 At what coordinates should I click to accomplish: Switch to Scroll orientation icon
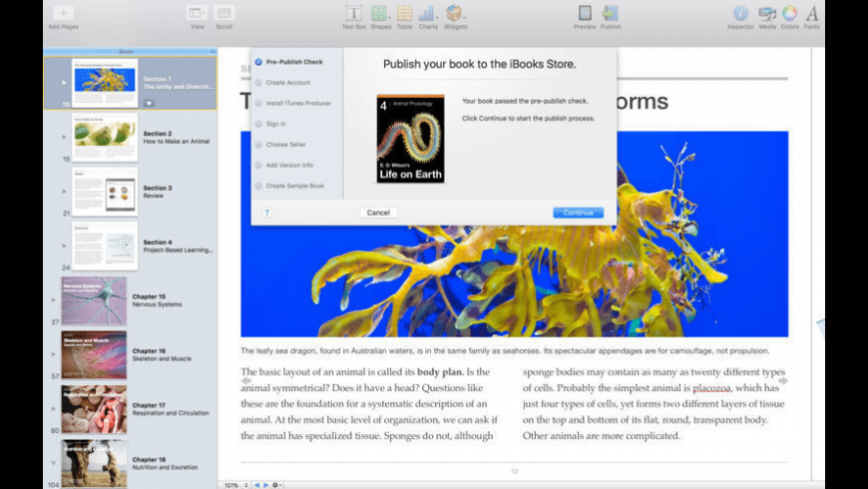pyautogui.click(x=223, y=13)
